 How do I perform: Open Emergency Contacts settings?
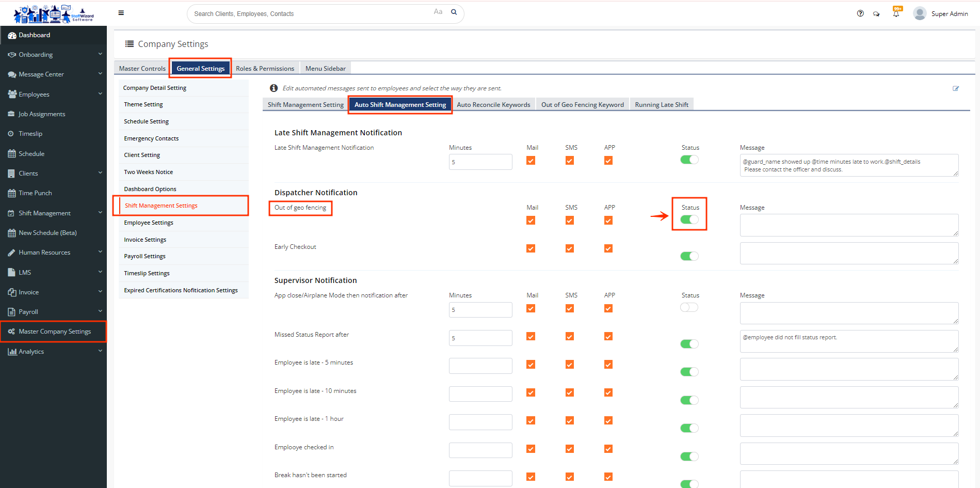(184, 138)
